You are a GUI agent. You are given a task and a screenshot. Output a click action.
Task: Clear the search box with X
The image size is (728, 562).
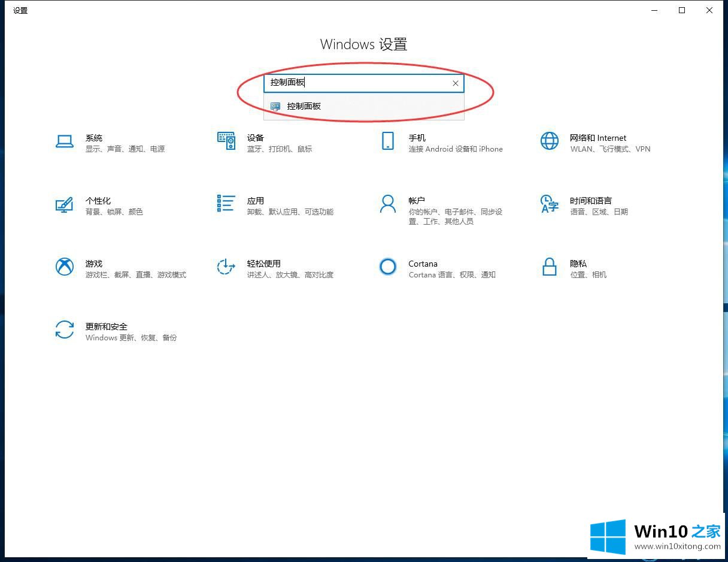click(456, 83)
